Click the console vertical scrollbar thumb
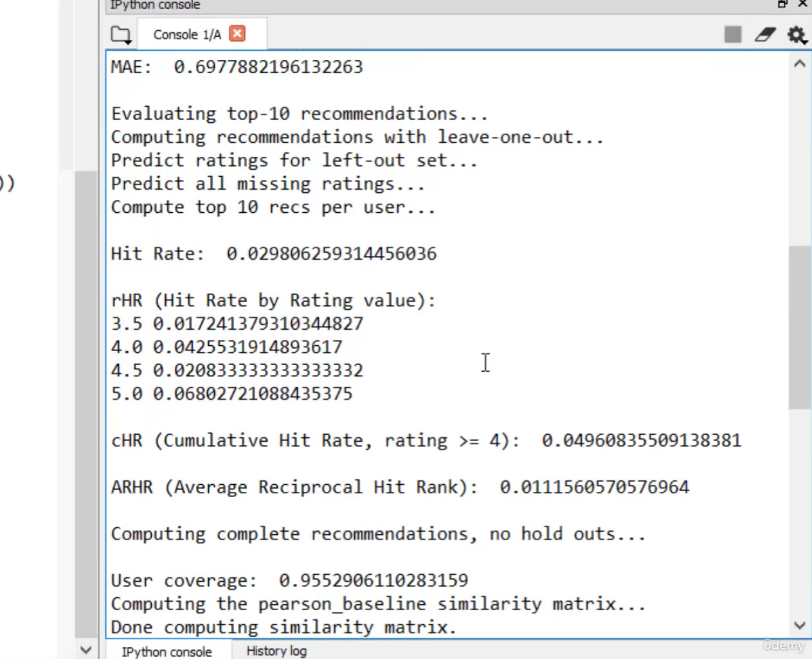The image size is (812, 659). coord(800,327)
